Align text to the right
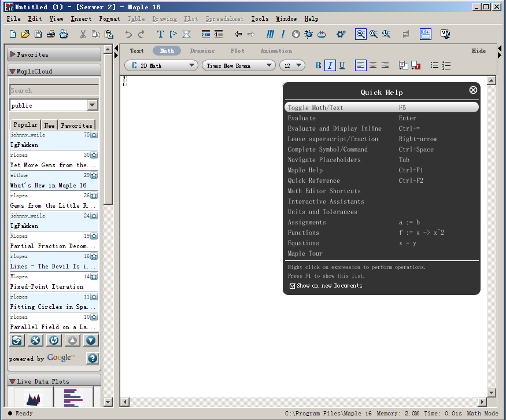 [385, 65]
